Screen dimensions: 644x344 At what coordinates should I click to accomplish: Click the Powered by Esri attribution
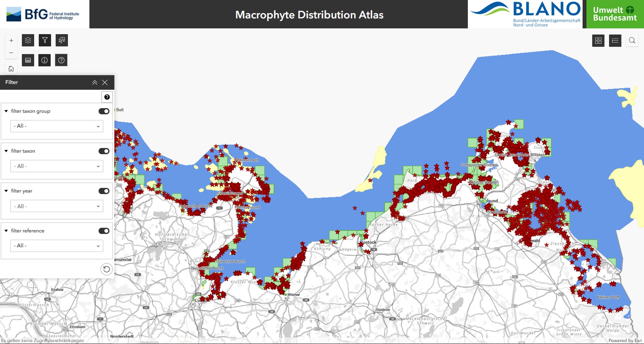coord(625,340)
